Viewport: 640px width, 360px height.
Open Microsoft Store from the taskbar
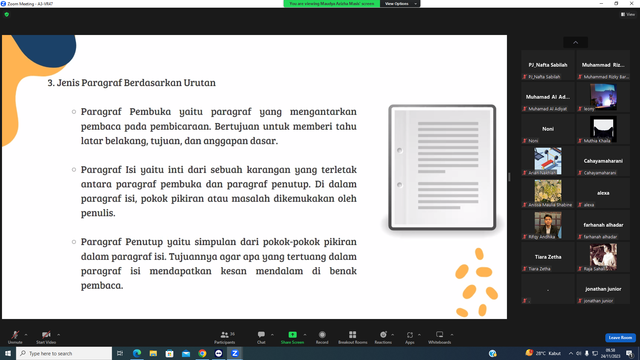[169, 353]
